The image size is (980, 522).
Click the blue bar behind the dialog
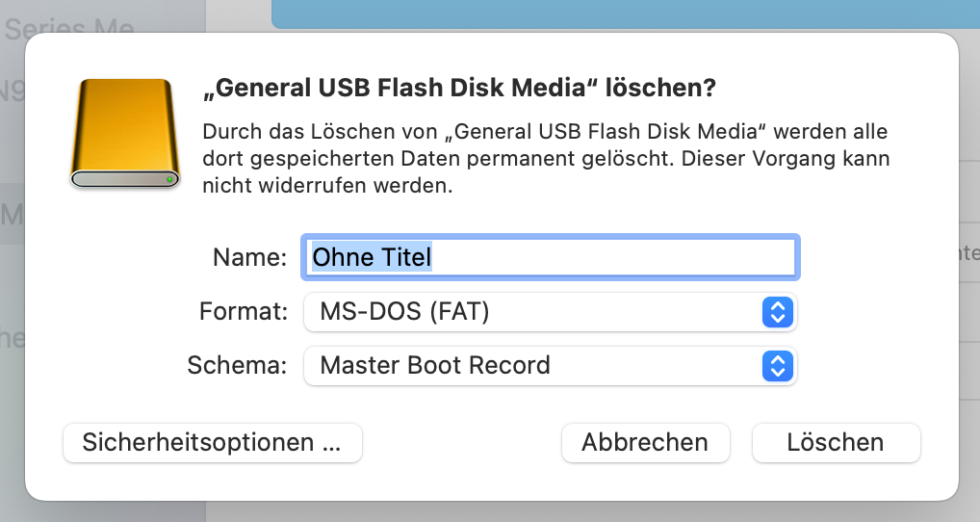pos(626,13)
